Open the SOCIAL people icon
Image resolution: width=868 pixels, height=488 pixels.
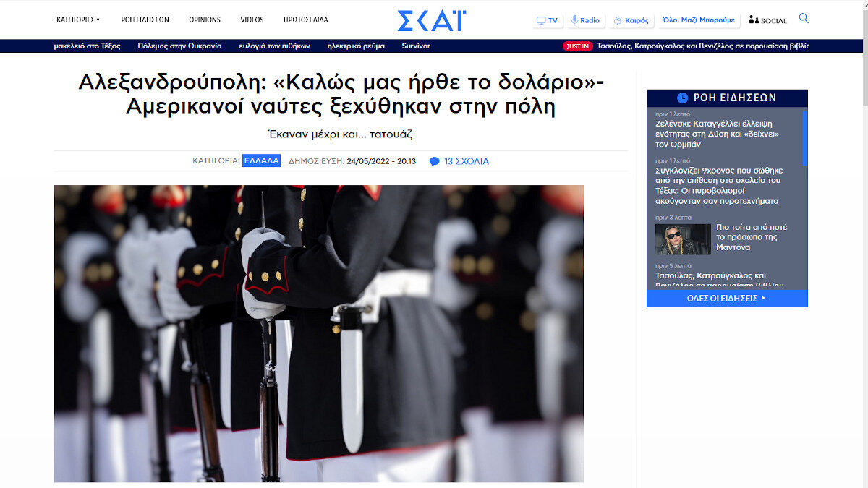tap(767, 20)
